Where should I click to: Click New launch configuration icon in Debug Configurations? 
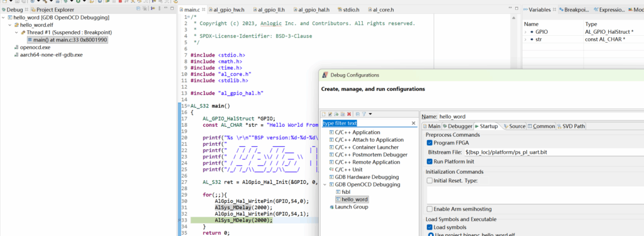(x=324, y=114)
